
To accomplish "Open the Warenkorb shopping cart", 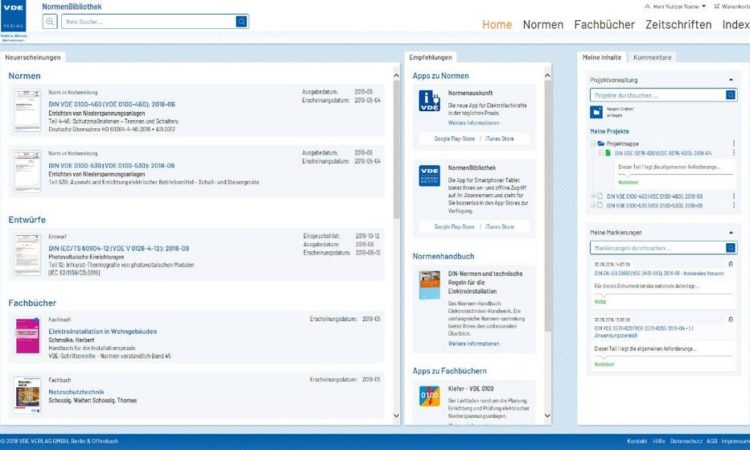I will pos(732,6).
